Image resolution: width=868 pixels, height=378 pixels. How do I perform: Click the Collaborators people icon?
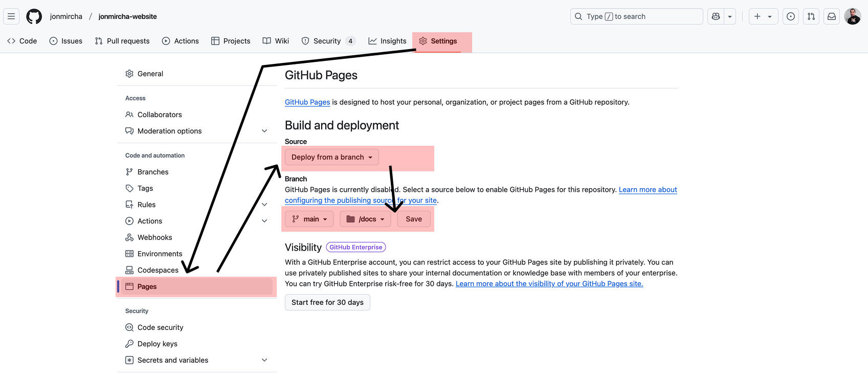(129, 115)
